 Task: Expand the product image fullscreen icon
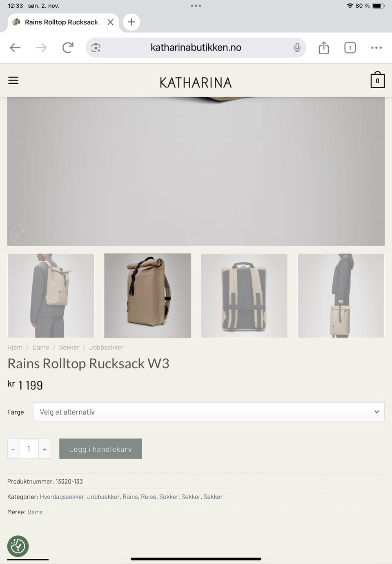click(20, 234)
